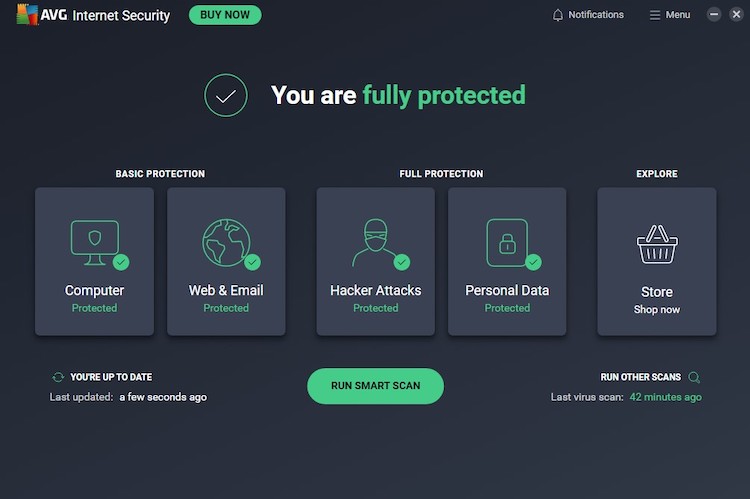
Task: Open the hamburger Menu
Action: 669,15
